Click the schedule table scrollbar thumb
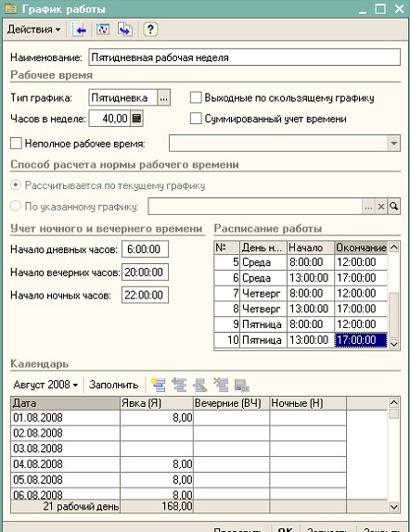Viewport: 410px width, 532px height. (393, 315)
